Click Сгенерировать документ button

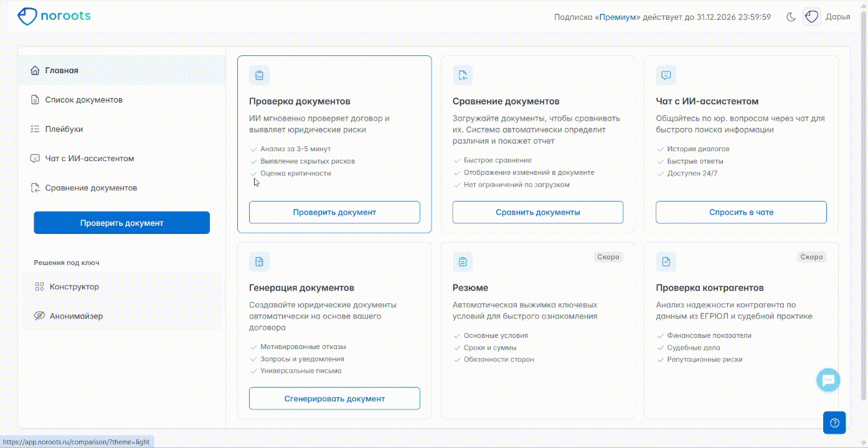(334, 398)
